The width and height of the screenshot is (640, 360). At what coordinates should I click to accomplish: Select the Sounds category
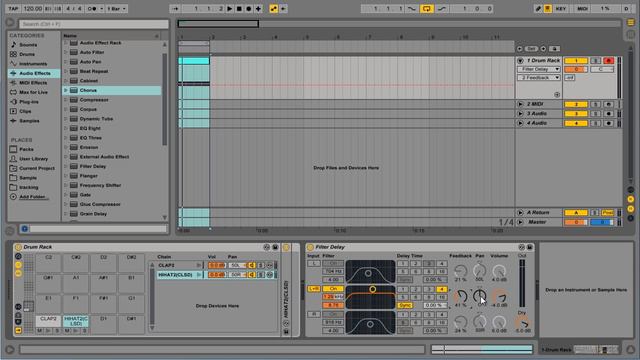click(28, 44)
